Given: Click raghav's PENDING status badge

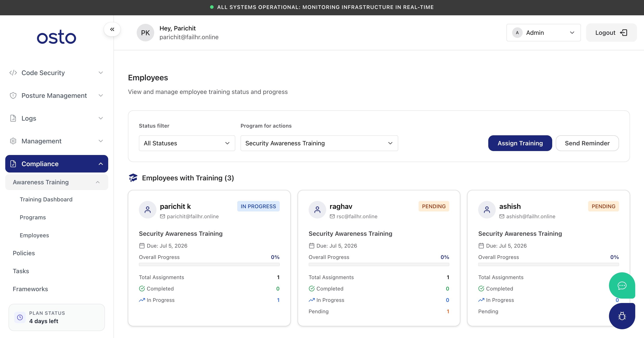Looking at the screenshot, I should [434, 206].
